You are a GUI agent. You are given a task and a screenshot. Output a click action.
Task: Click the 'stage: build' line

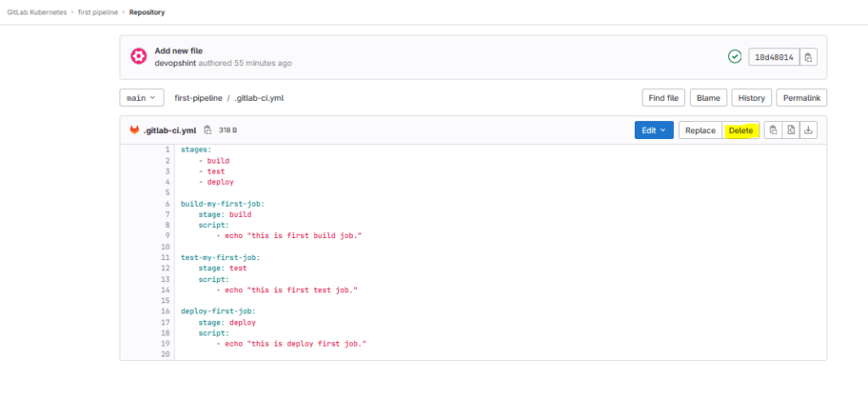[225, 214]
